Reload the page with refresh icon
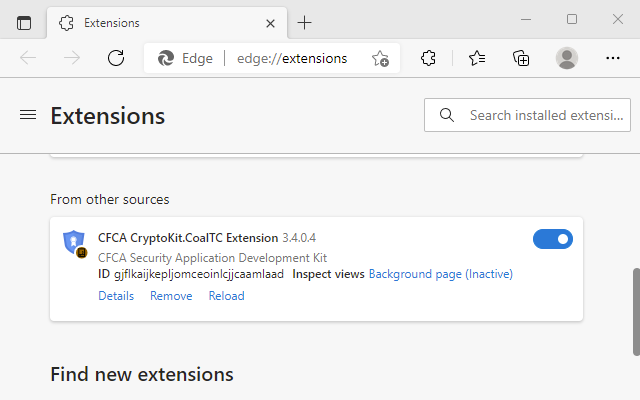Screen dimensions: 640x400 116,58
